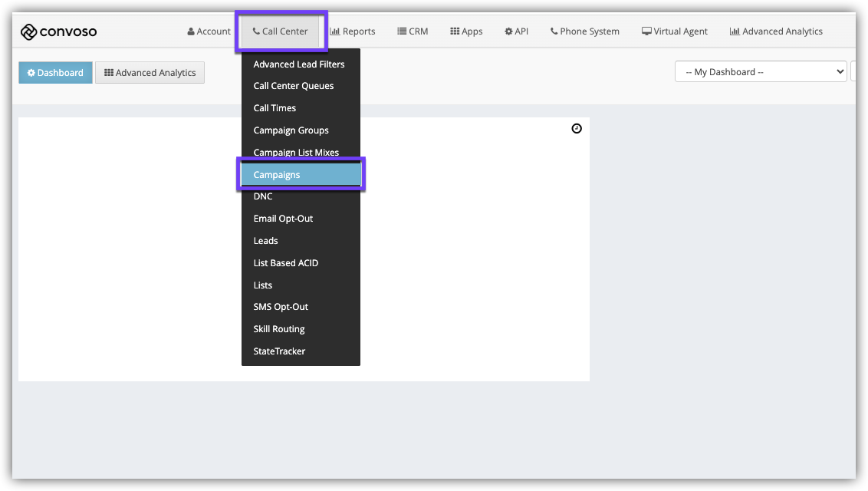Click the Convoso logo

point(59,31)
